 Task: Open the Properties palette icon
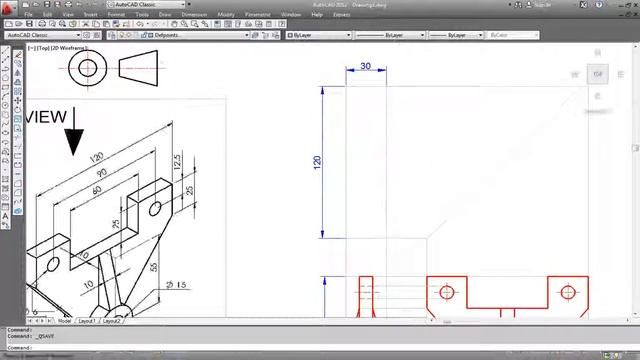[218, 24]
